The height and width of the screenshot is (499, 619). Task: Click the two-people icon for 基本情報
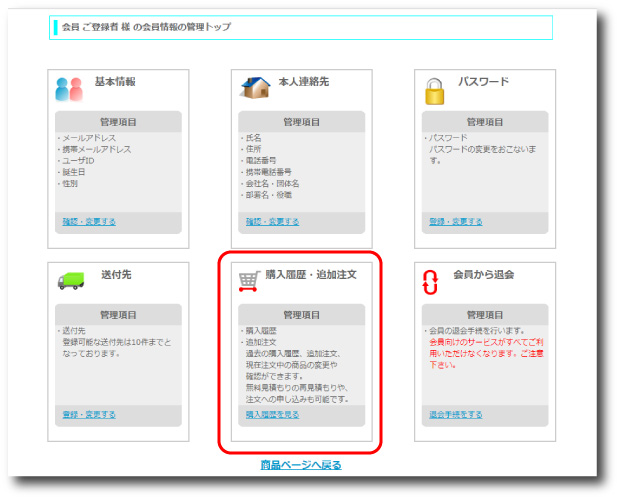pos(69,89)
